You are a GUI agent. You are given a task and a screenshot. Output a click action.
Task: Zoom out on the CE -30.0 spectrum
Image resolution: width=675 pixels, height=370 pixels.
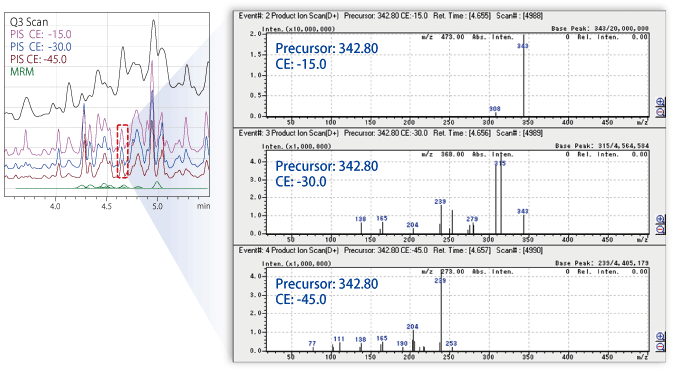coord(660,229)
